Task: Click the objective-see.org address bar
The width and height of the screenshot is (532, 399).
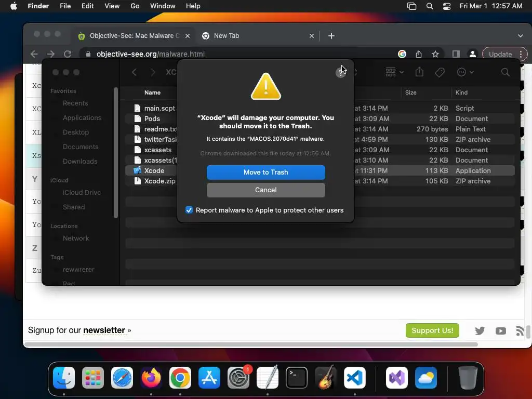Action: point(237,54)
